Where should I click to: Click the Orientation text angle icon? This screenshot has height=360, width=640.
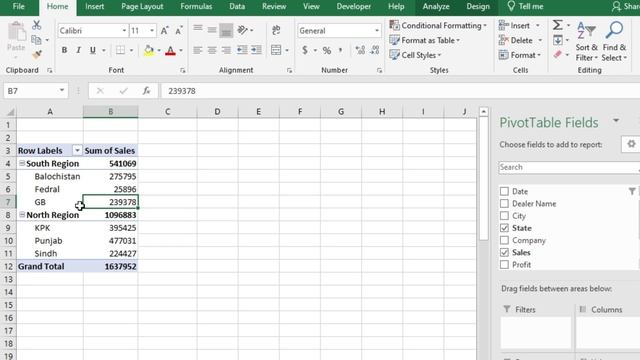click(x=242, y=30)
